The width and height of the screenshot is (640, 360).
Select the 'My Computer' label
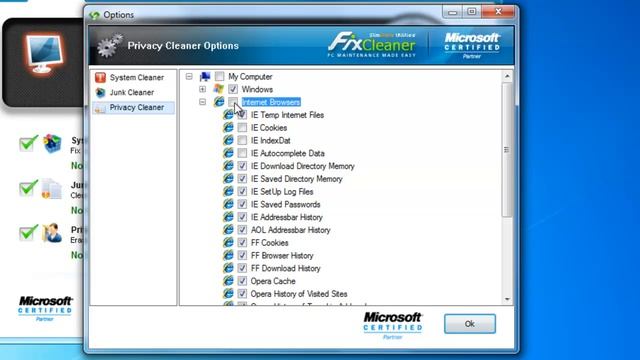coord(250,76)
